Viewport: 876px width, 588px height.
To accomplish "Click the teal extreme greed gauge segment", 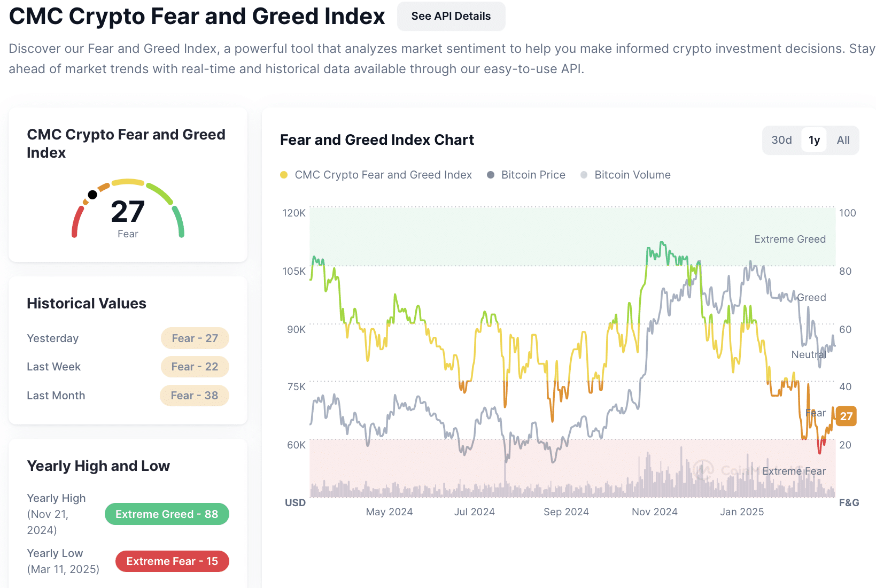I will tap(179, 221).
